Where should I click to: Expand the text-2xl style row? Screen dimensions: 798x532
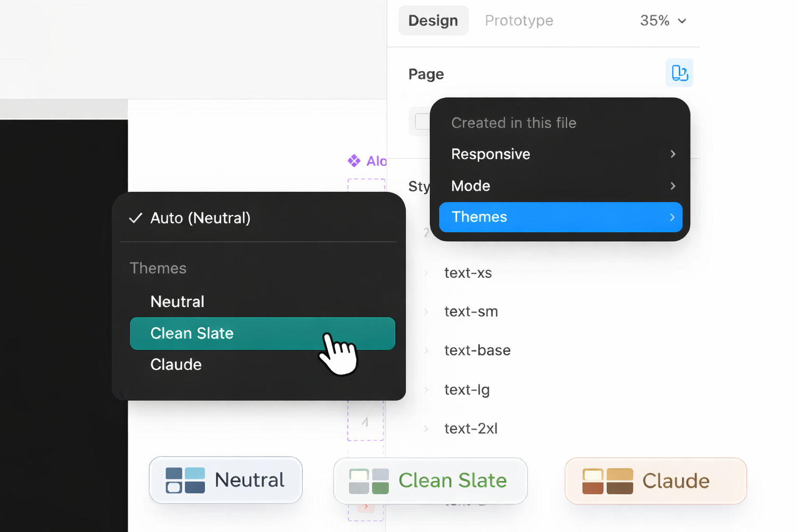[426, 429]
